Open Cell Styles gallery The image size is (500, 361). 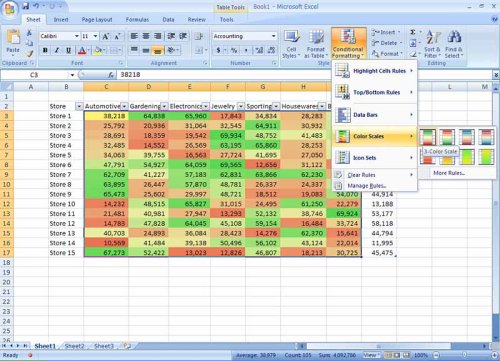[291, 44]
